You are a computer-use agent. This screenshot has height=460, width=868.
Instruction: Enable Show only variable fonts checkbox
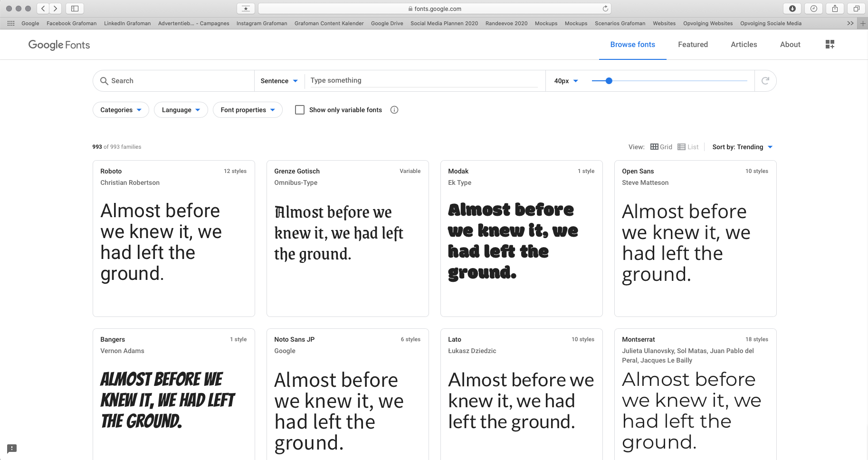pyautogui.click(x=300, y=110)
